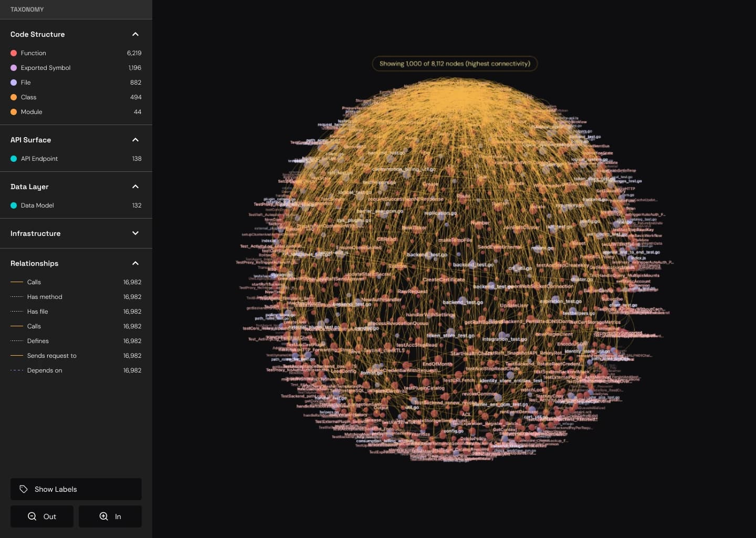756x538 pixels.
Task: Select the EndOfMonth graph node
Action: coord(437,364)
